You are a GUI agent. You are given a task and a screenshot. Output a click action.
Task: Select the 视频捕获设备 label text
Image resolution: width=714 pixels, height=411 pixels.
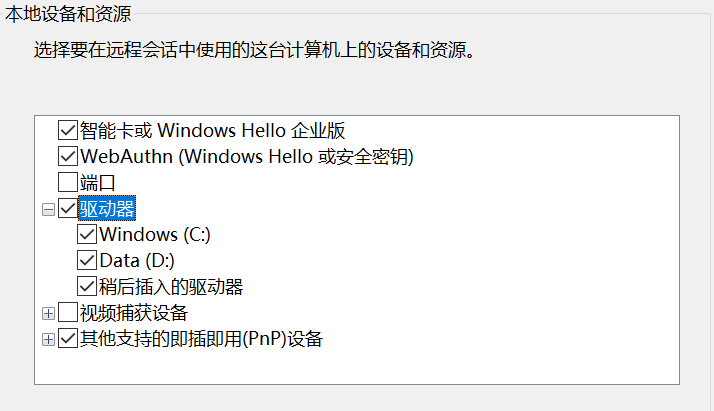[133, 313]
